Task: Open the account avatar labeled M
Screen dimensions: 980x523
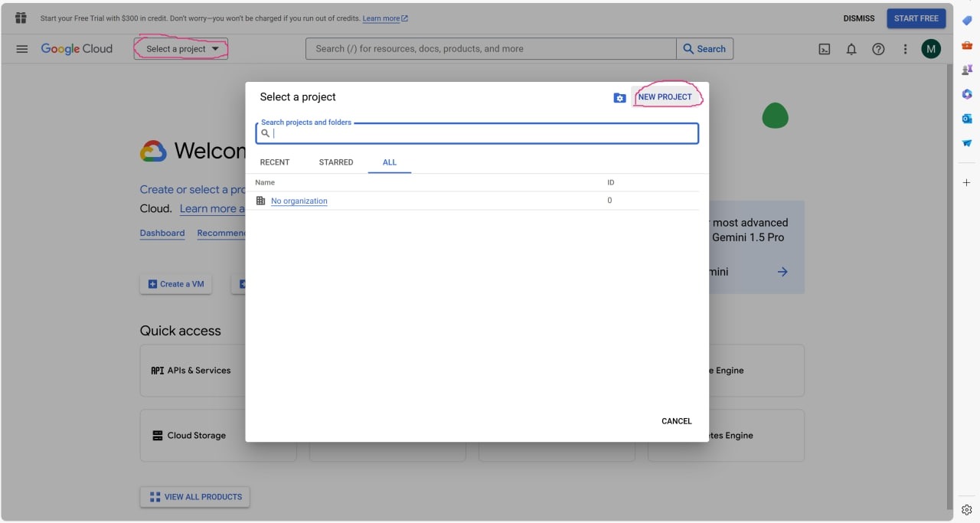Action: point(931,49)
